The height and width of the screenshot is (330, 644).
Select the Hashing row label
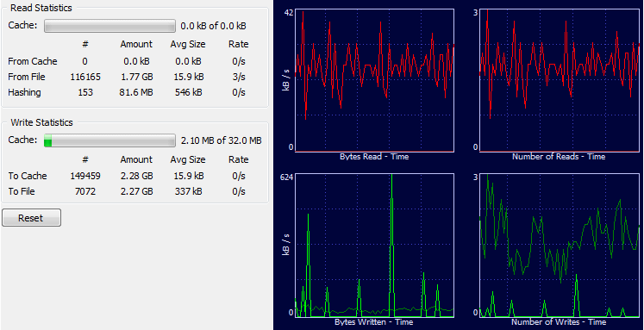[24, 93]
